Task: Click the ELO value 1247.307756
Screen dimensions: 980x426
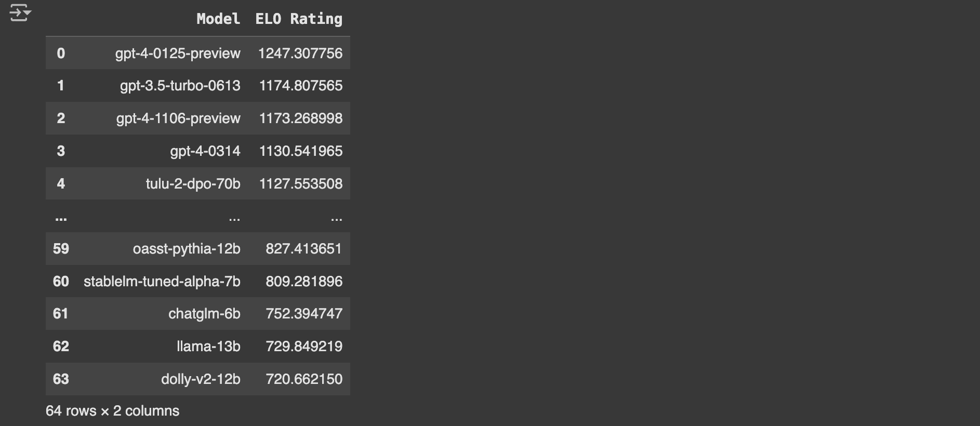Action: coord(300,54)
